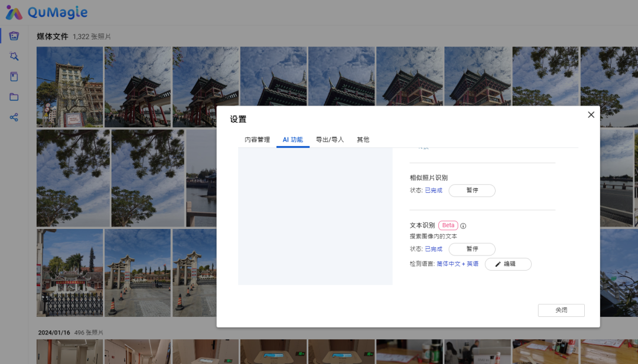Click the 文本识别 section title

coord(422,225)
